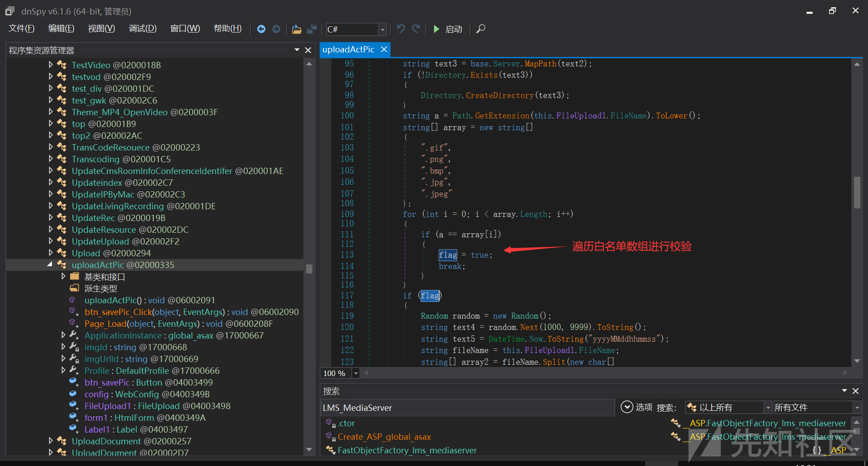The image size is (868, 466).
Task: Open search with the magnifier icon
Action: (x=481, y=29)
